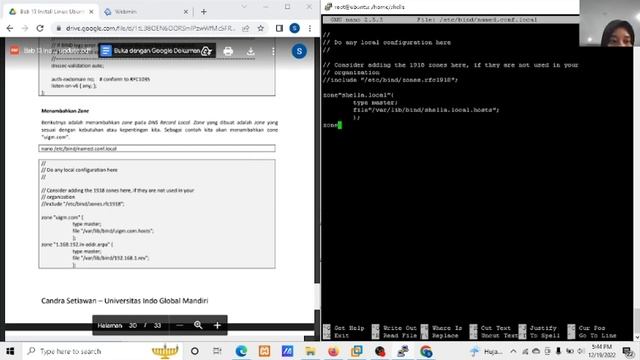Add shortcut to Drive icon
The height and width of the screenshot is (360, 640).
pos(206,51)
